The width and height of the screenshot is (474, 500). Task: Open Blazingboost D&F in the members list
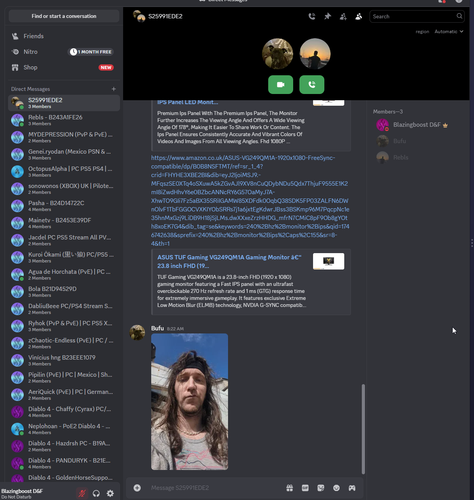coord(417,125)
